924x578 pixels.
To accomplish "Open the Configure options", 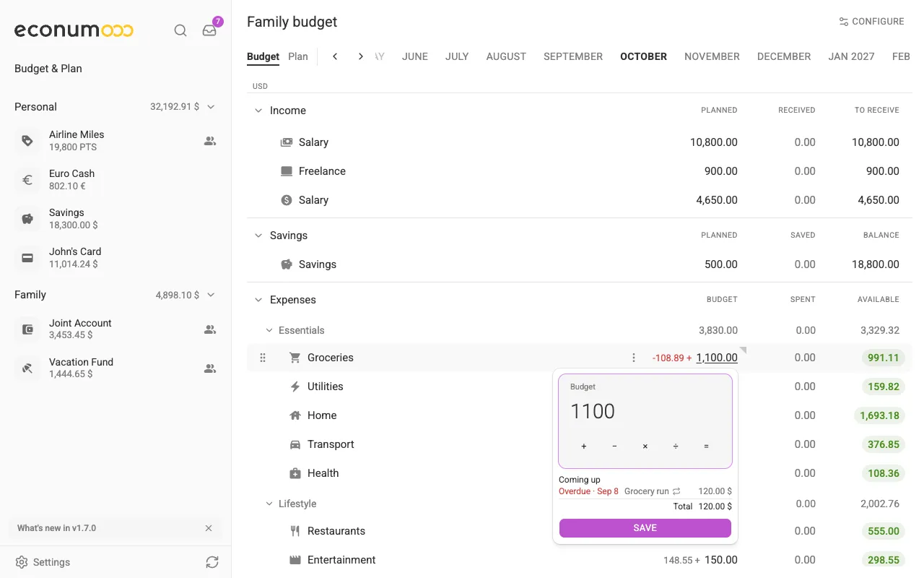I will click(x=871, y=22).
